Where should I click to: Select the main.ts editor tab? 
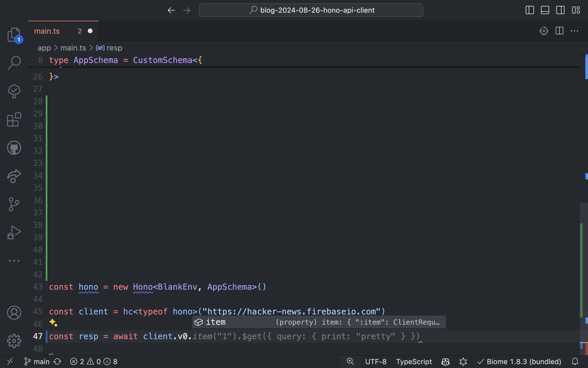click(x=63, y=31)
